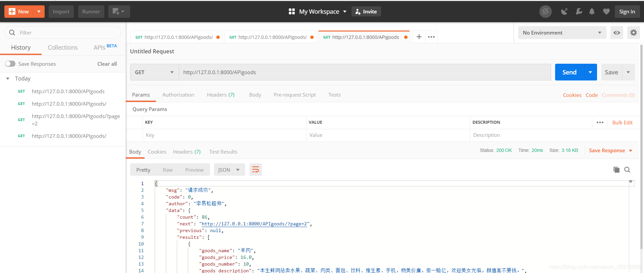Screen dimensions: 644x273
Task: Open response Test Results tab
Action: coord(223,152)
